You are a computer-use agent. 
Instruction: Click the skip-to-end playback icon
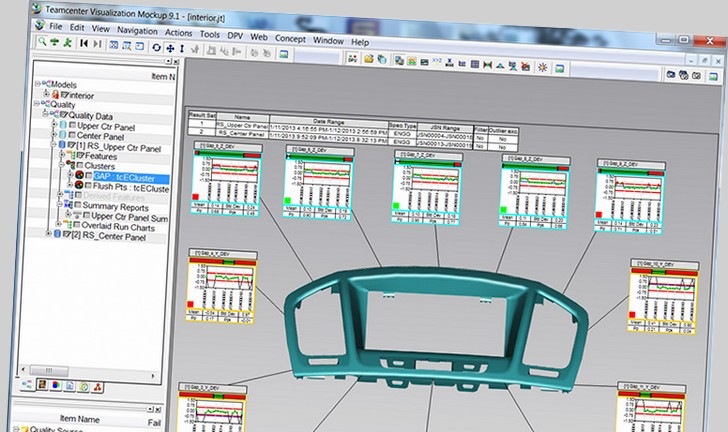pos(97,44)
